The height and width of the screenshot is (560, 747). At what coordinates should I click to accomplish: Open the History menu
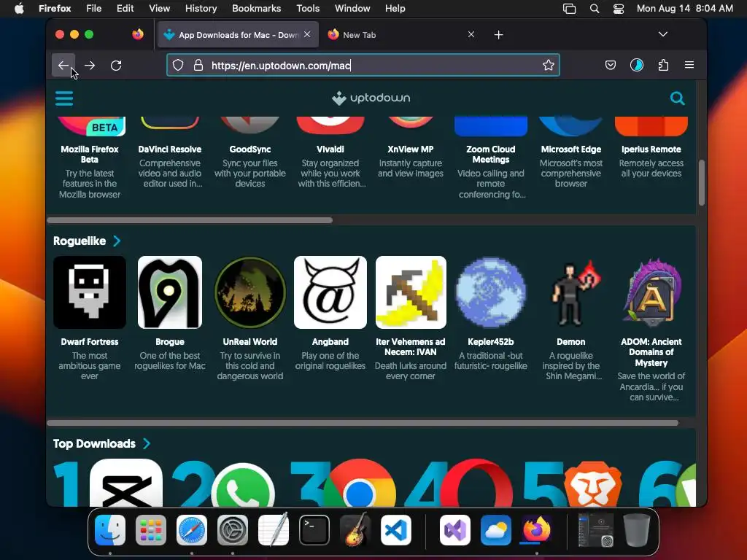point(201,9)
